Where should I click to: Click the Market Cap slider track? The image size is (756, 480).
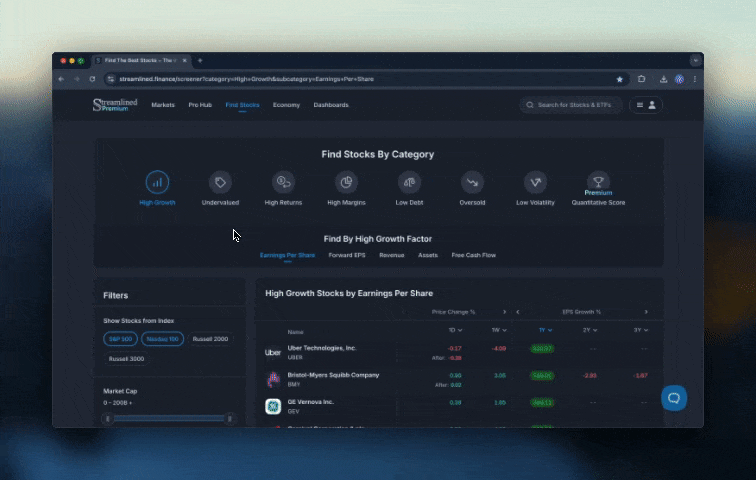coord(169,419)
